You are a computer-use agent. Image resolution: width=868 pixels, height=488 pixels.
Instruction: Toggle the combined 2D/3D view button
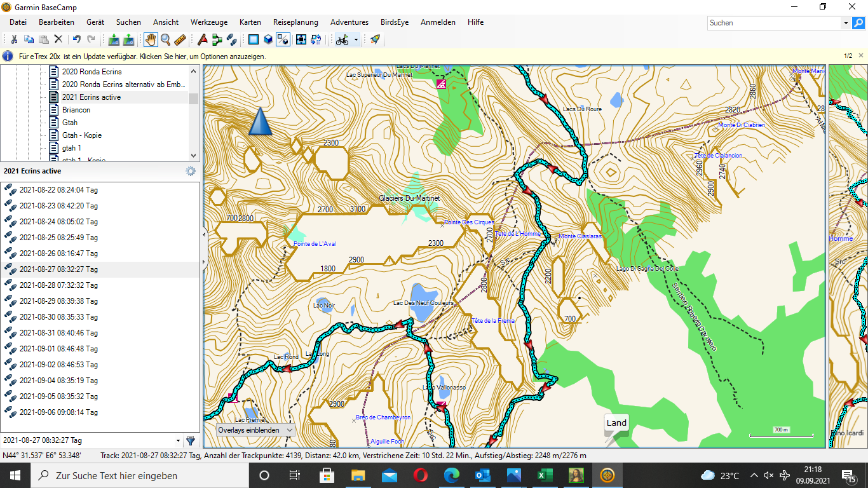click(283, 39)
